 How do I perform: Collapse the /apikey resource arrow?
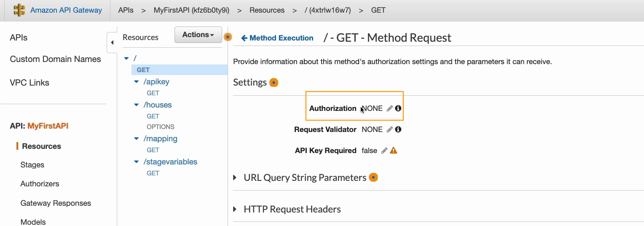[136, 82]
